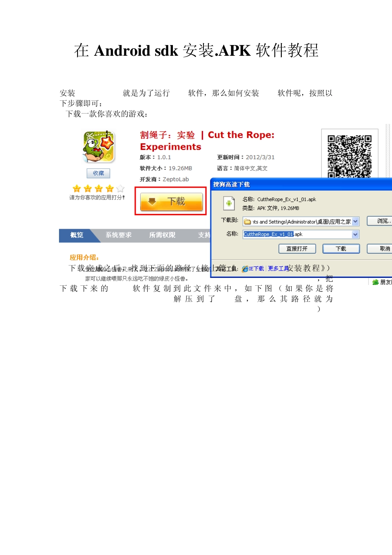
Task: Click the language text '简体中文,英文'
Action: (251, 168)
